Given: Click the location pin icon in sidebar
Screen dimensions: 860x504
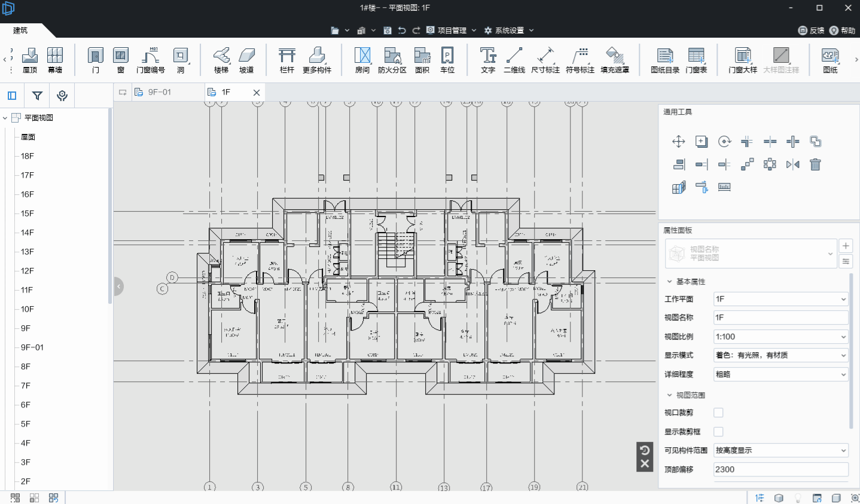Looking at the screenshot, I should pos(62,96).
